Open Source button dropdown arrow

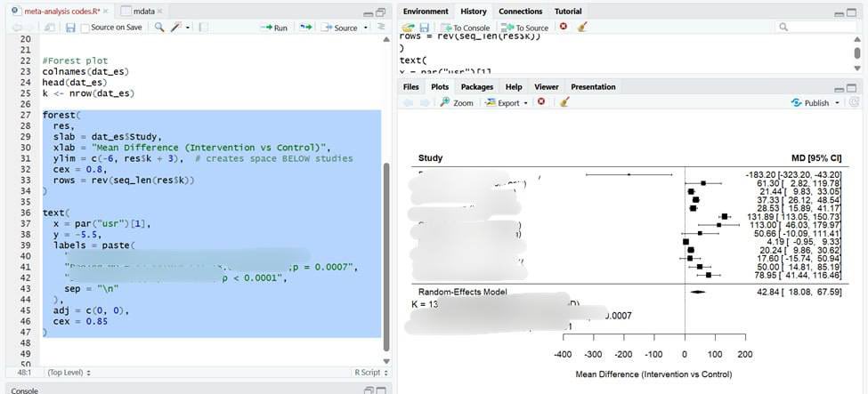coord(365,28)
